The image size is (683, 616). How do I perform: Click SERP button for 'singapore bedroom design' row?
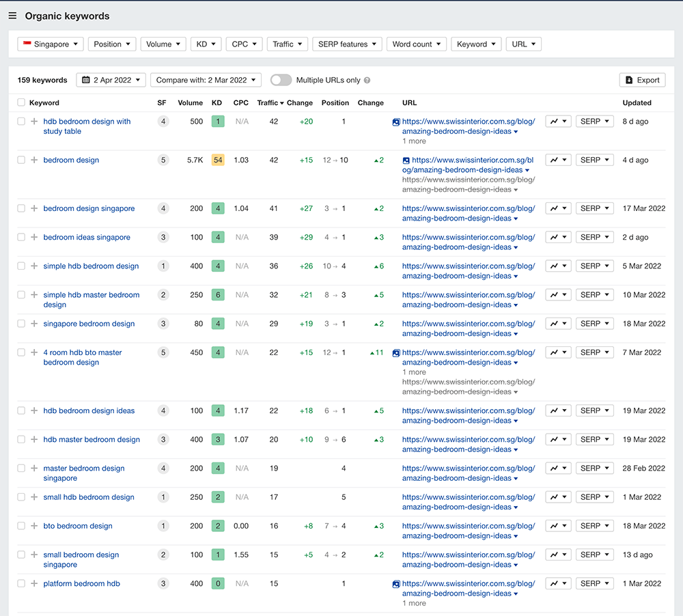[x=594, y=324]
